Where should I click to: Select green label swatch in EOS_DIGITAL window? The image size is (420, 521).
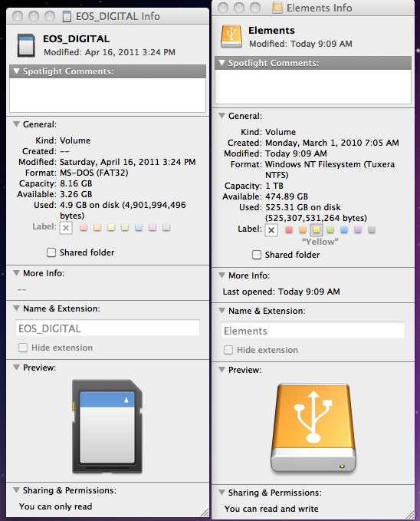[x=125, y=228]
